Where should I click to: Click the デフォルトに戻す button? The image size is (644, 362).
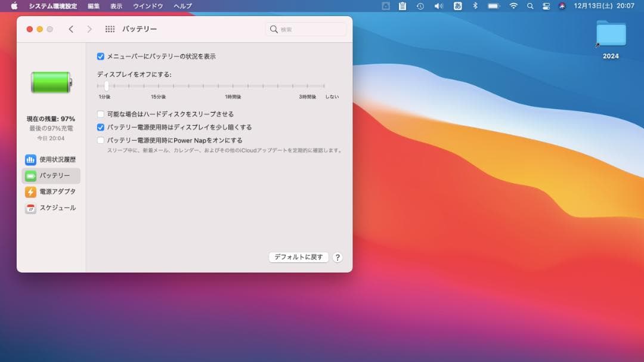[x=299, y=257]
